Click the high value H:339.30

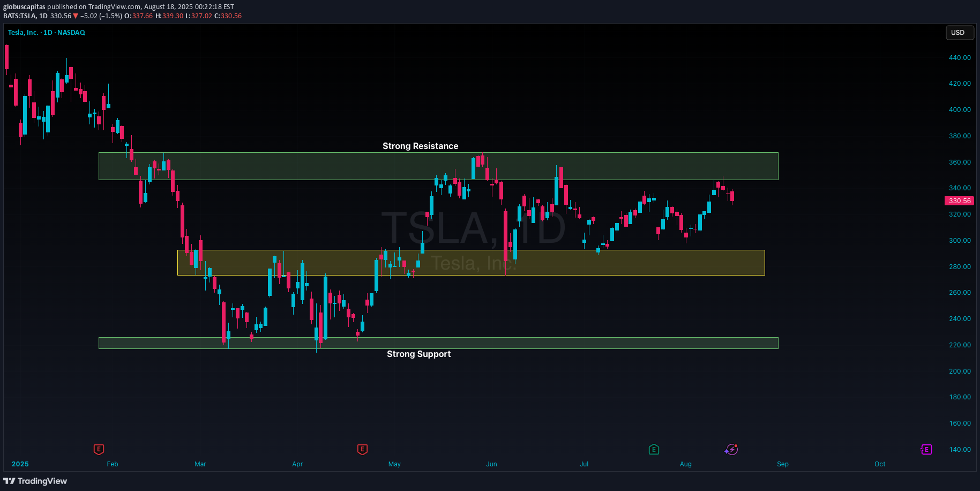point(169,16)
